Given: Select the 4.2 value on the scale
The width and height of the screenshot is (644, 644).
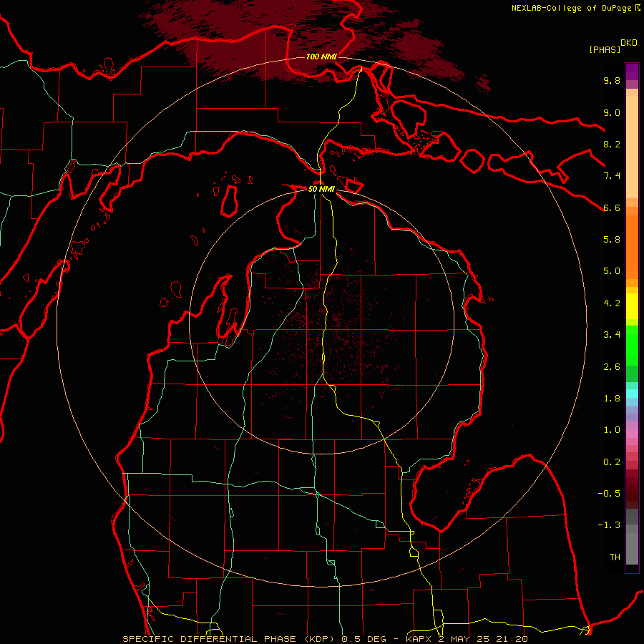Looking at the screenshot, I should [612, 303].
